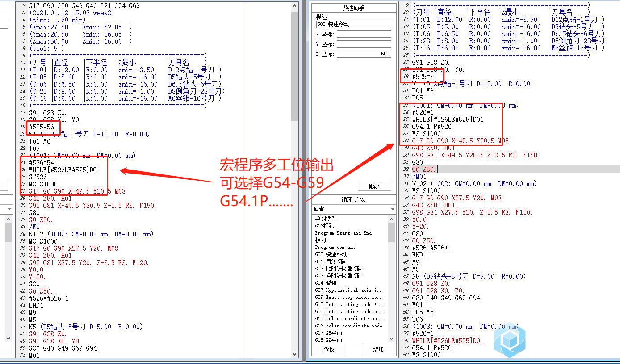Click left editor scrollbar down arrow
Viewport: 620px width, 364px height.
(294, 353)
